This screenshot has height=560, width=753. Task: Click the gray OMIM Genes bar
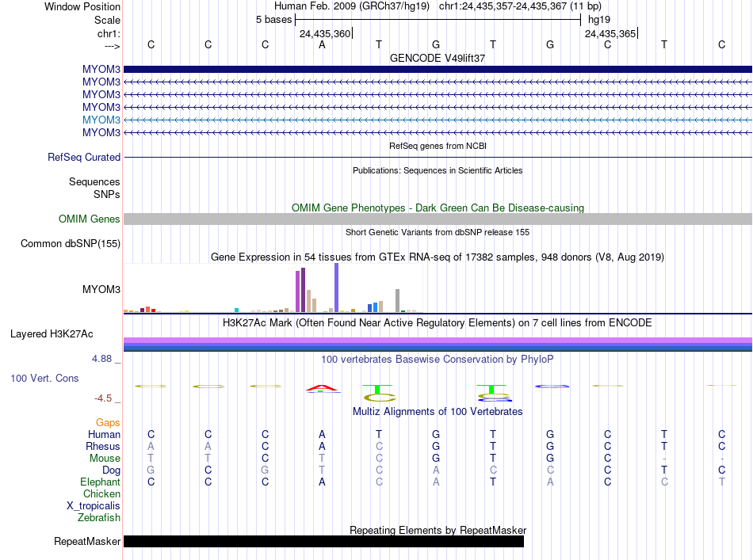pyautogui.click(x=438, y=219)
